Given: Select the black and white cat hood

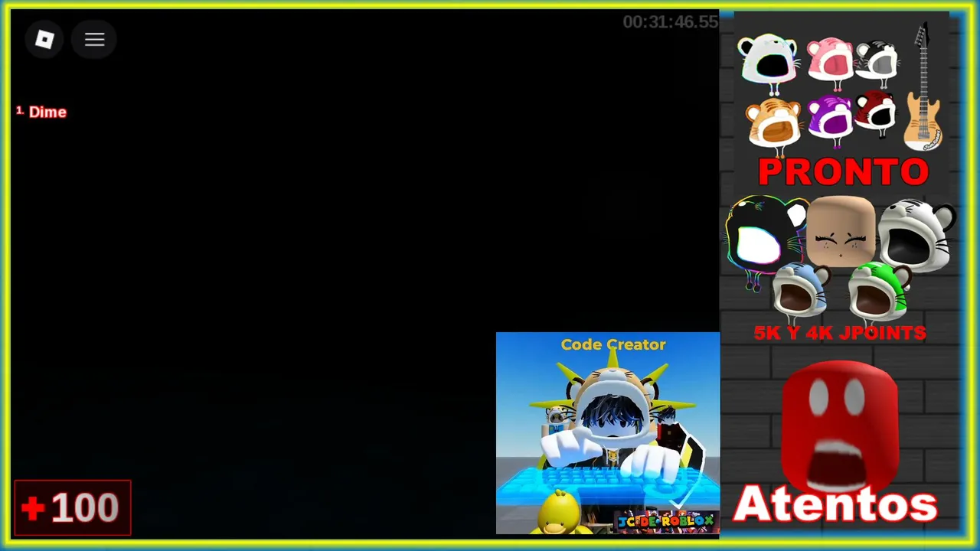Looking at the screenshot, I should [877, 62].
